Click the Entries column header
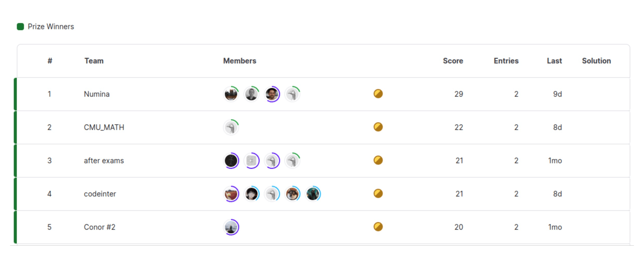The image size is (644, 259). tap(506, 61)
